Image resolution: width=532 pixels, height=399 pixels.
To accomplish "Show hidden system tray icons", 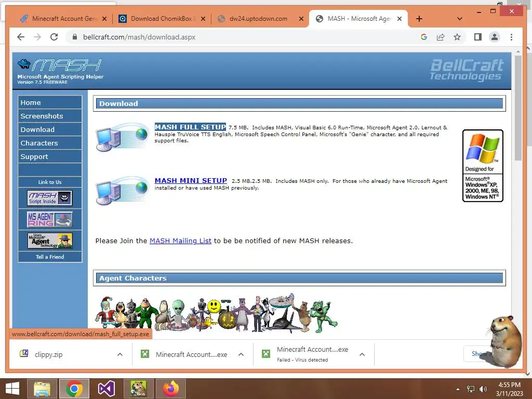I will (x=458, y=389).
